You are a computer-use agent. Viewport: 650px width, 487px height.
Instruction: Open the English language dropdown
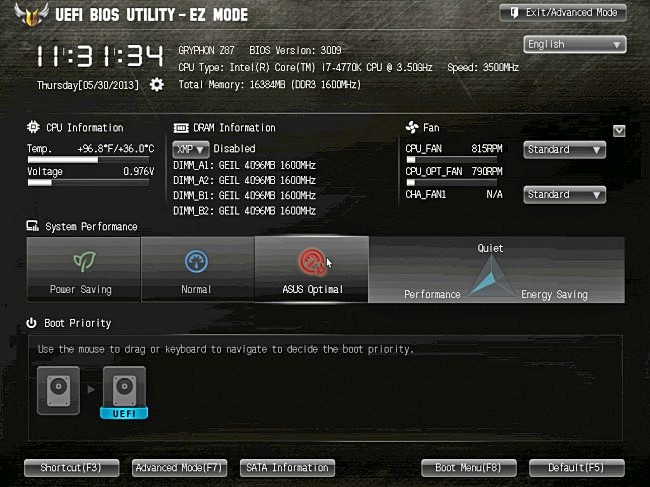tap(574, 45)
